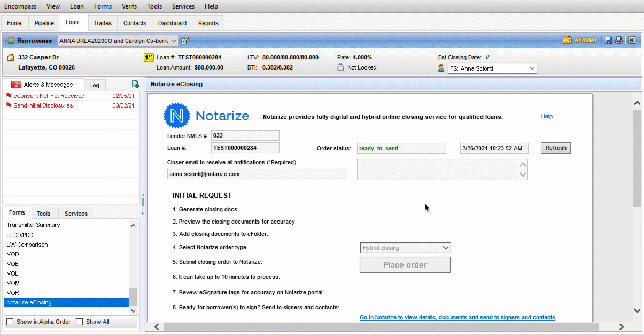Viewport: 644px width, 335px height.
Task: Open the Log tab
Action: (x=94, y=85)
